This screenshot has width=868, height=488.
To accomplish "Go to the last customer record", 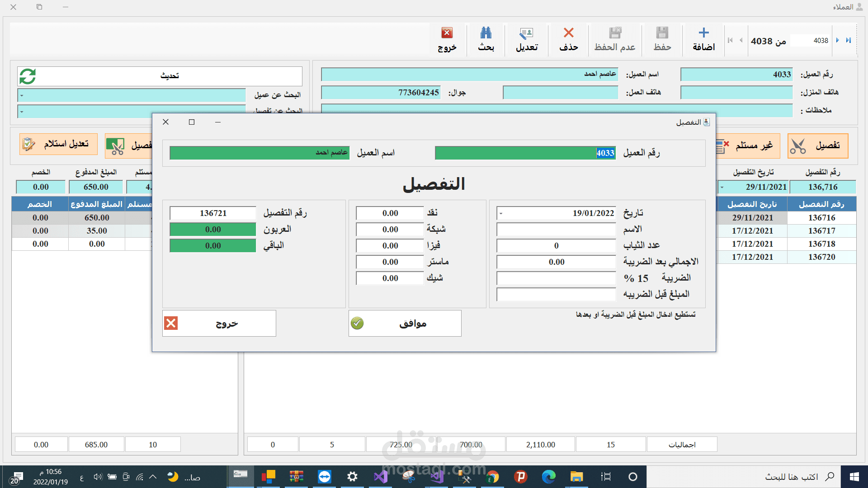I will click(x=849, y=40).
